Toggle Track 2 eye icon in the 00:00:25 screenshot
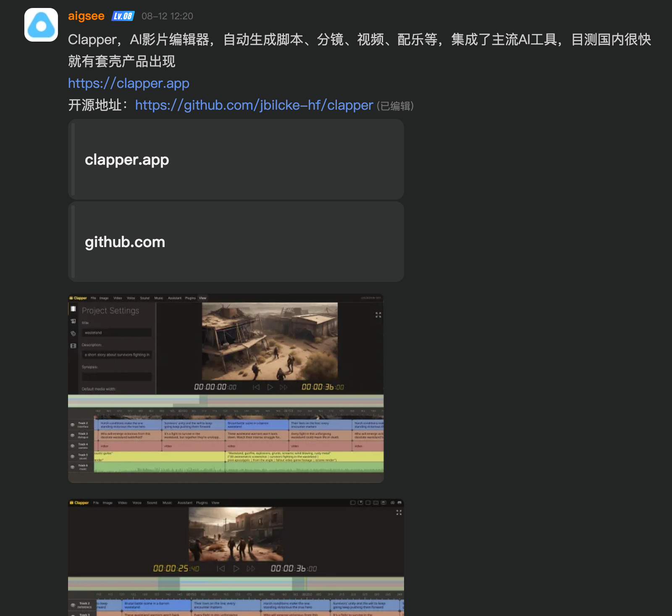This screenshot has width=672, height=616. coord(73,605)
